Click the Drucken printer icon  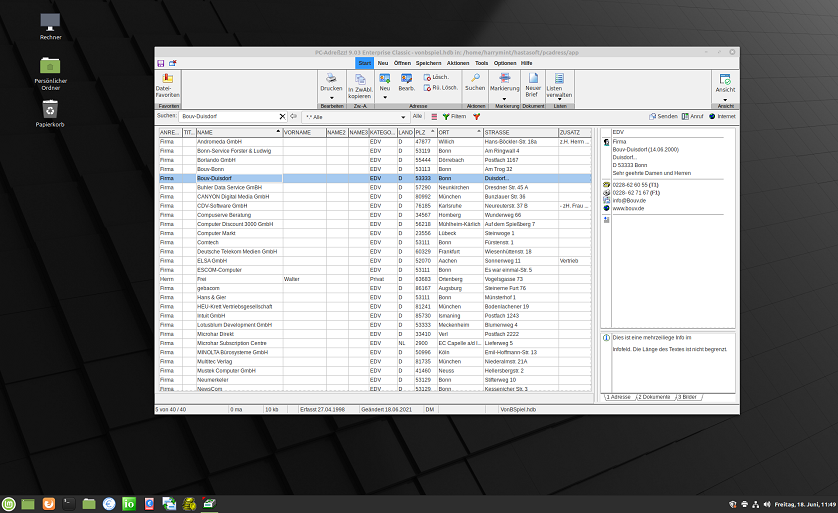pyautogui.click(x=331, y=79)
